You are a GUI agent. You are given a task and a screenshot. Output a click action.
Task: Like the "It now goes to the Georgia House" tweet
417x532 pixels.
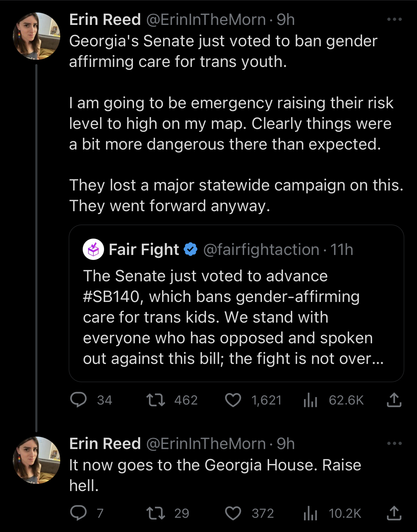(x=233, y=513)
